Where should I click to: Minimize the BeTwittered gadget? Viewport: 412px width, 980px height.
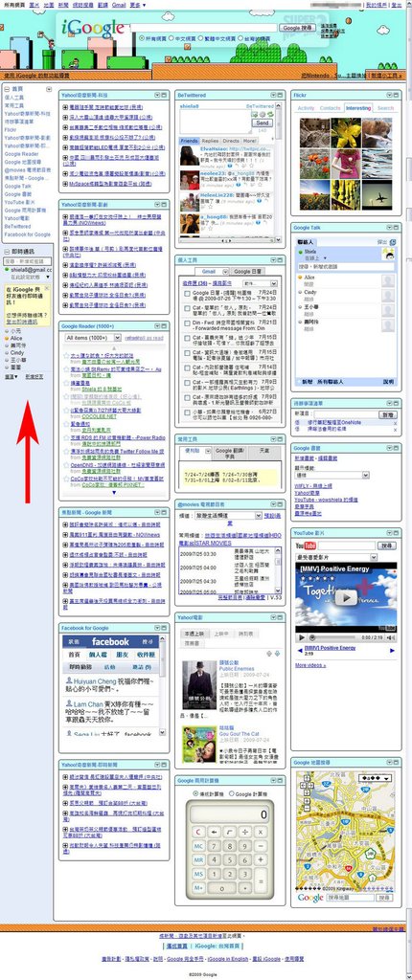[281, 95]
